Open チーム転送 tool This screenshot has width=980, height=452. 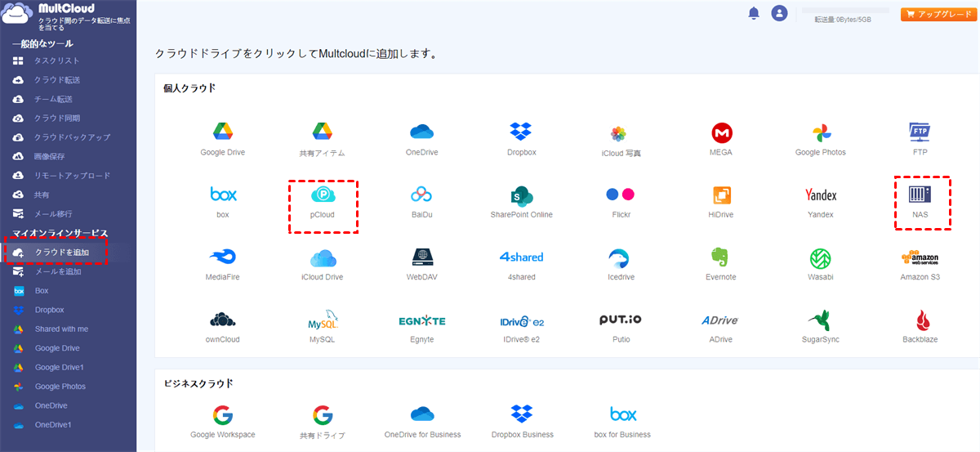53,99
